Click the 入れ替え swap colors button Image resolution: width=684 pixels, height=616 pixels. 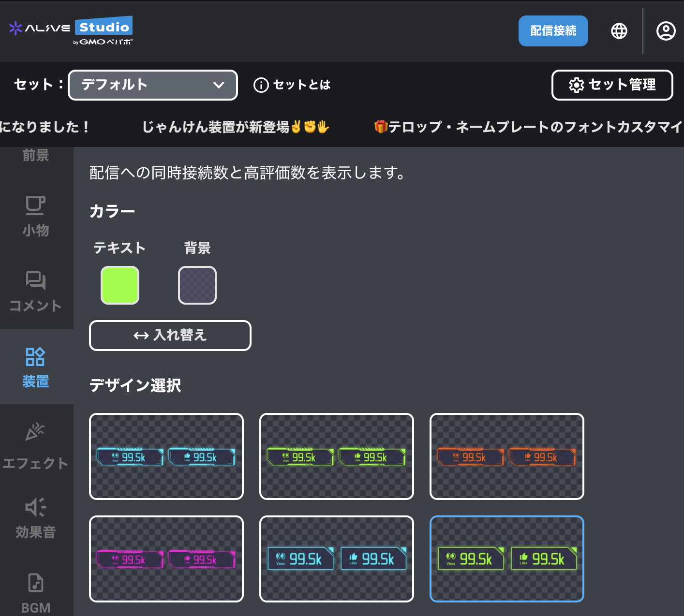tap(170, 335)
